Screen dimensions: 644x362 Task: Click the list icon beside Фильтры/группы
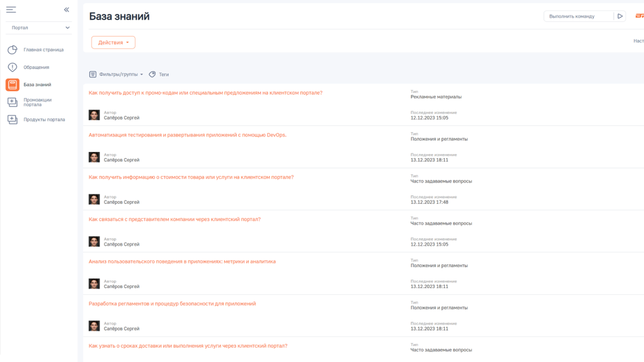pos(92,74)
